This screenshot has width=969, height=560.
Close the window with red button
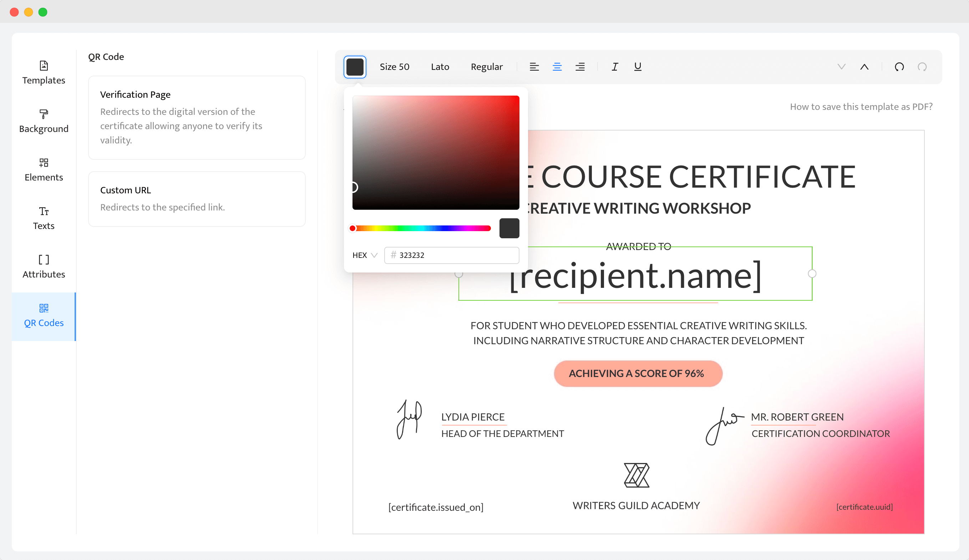coord(14,12)
